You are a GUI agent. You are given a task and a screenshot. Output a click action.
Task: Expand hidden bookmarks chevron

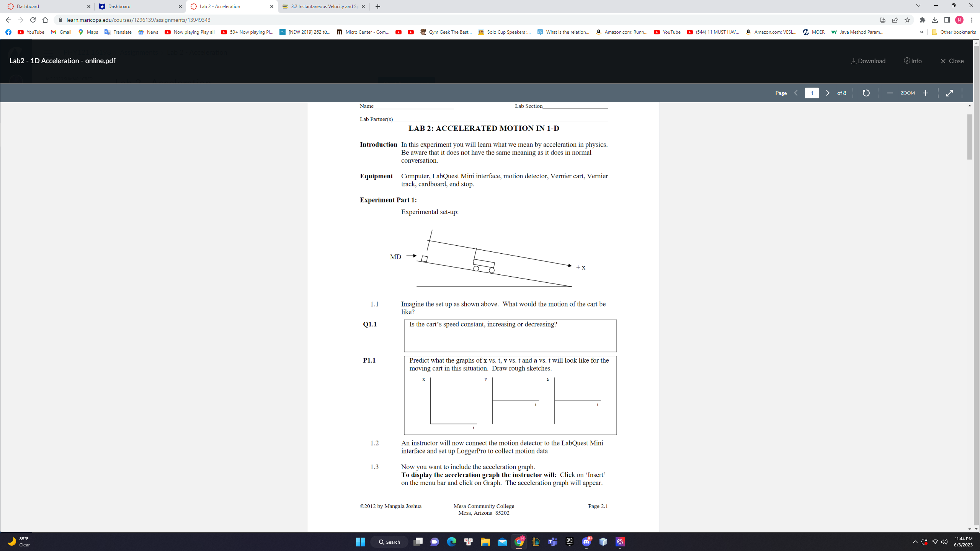click(921, 32)
